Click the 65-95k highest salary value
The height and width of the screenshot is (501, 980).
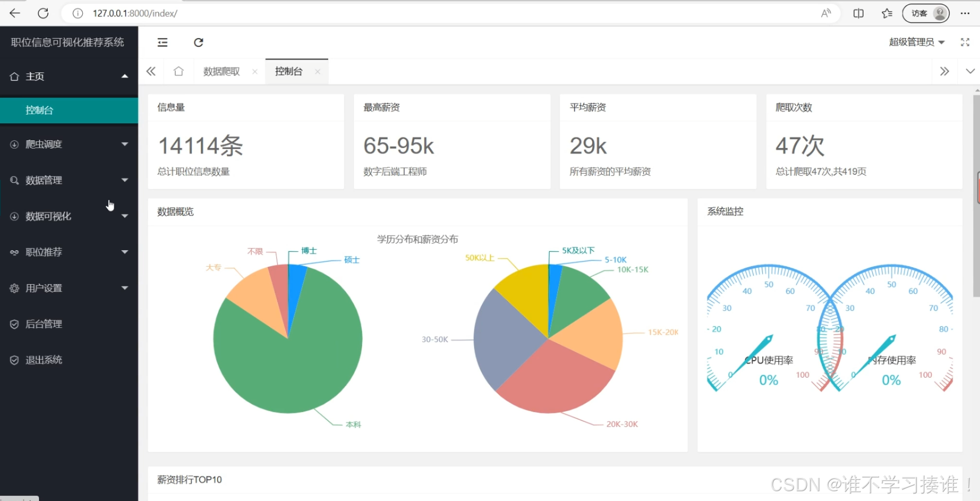(399, 146)
